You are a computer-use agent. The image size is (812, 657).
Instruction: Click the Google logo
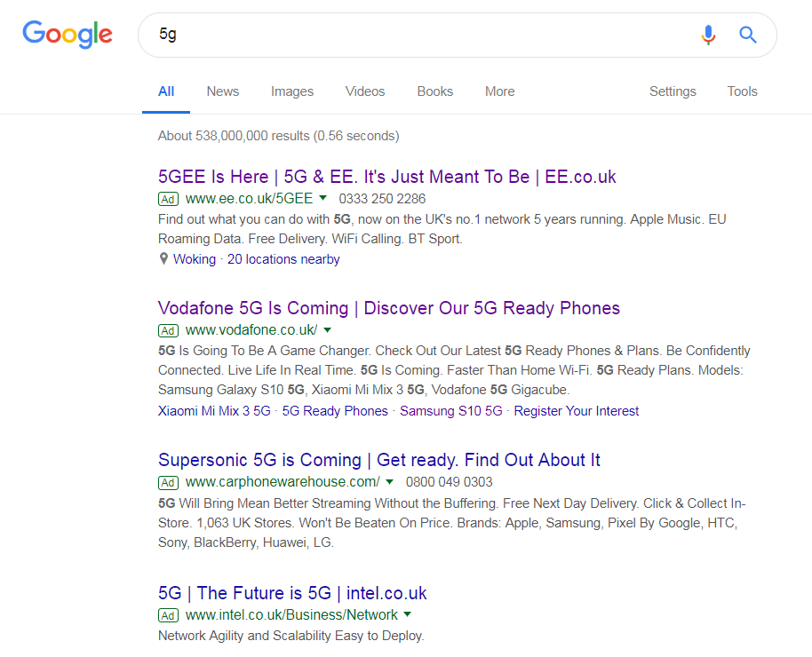click(x=68, y=34)
